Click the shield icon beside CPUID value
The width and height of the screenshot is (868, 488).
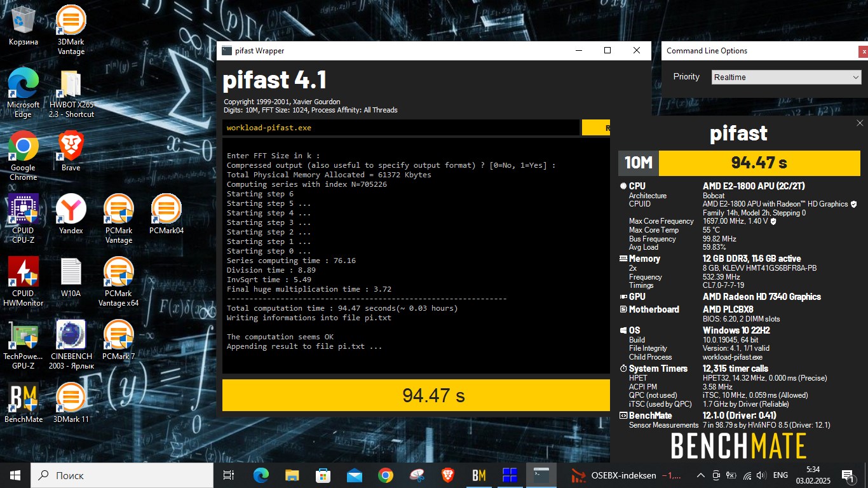(x=853, y=204)
